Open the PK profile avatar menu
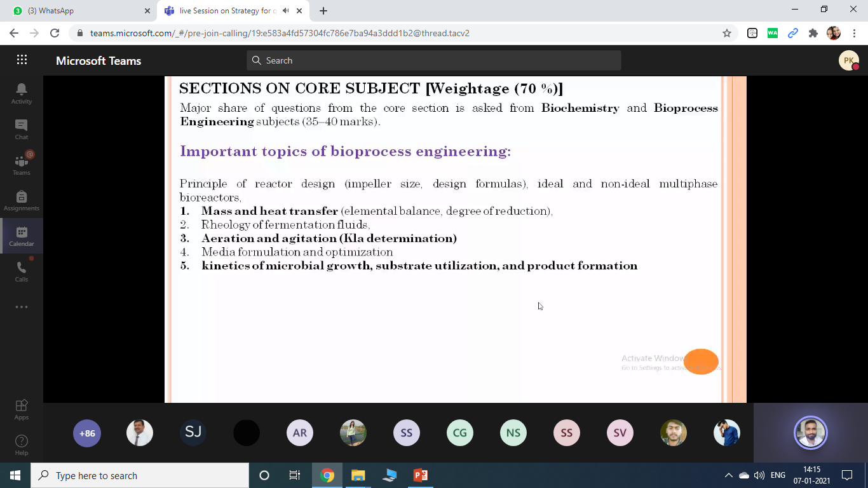The width and height of the screenshot is (868, 488). 849,60
